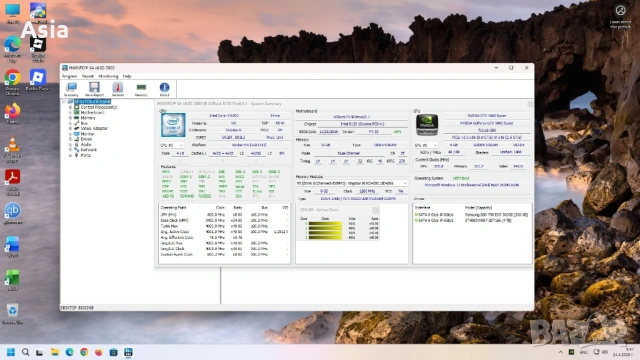
Task: Open the Monitoring menu
Action: (108, 76)
